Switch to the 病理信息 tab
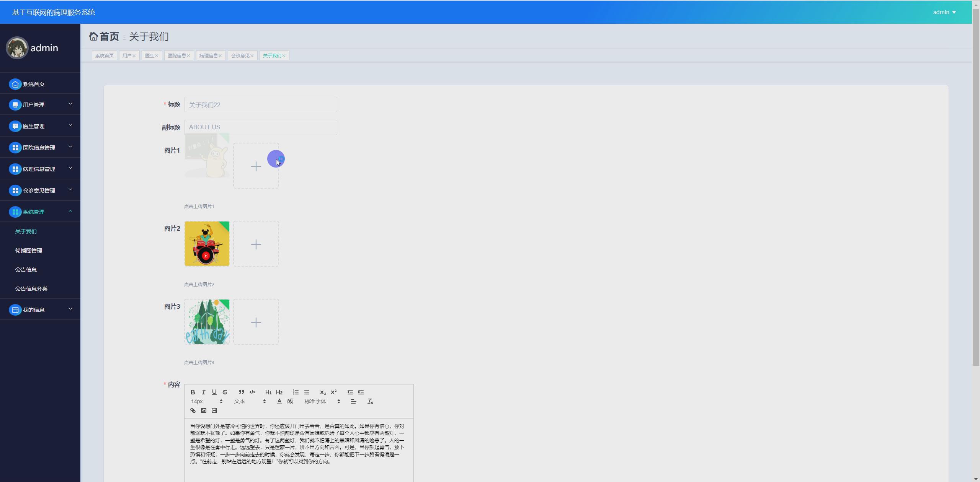The height and width of the screenshot is (482, 980). (209, 56)
